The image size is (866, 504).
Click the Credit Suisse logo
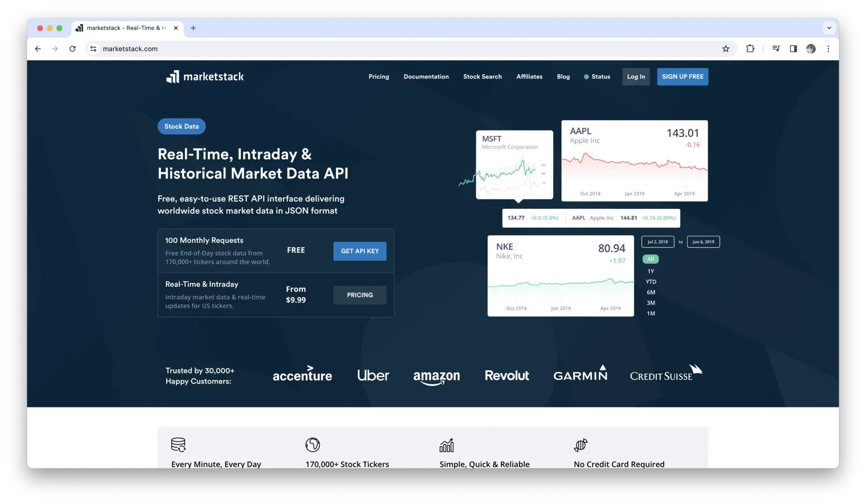click(x=666, y=373)
